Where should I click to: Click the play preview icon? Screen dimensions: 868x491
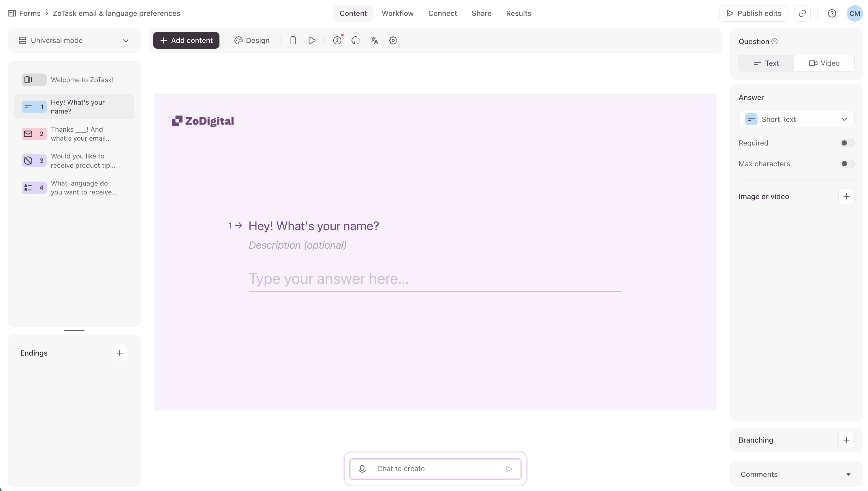pyautogui.click(x=312, y=40)
